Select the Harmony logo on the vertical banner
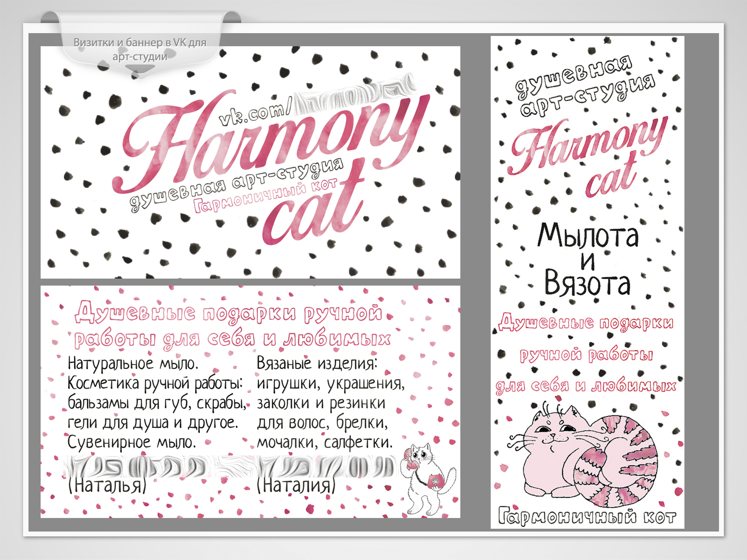 pos(588,145)
